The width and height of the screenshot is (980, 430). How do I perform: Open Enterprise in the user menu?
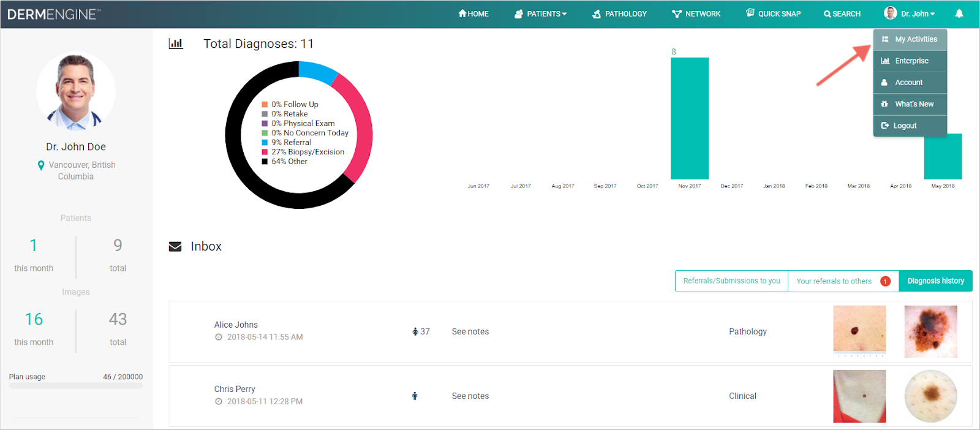pos(911,61)
